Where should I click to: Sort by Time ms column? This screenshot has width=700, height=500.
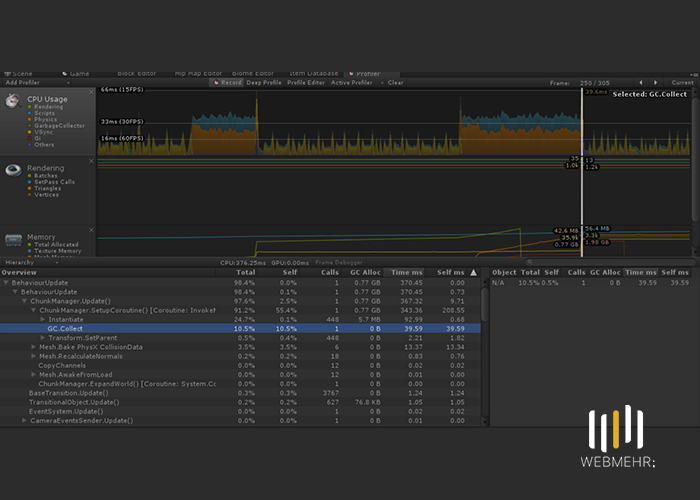406,272
